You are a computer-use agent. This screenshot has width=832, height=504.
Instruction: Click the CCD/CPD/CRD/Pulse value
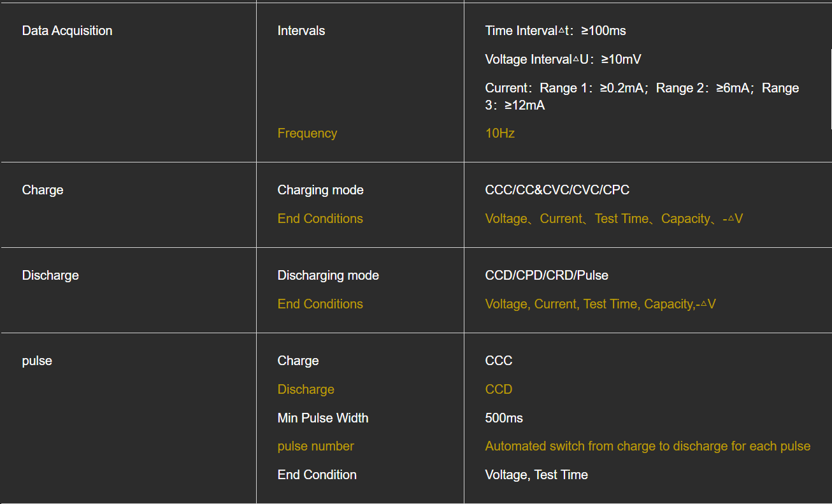tap(547, 275)
